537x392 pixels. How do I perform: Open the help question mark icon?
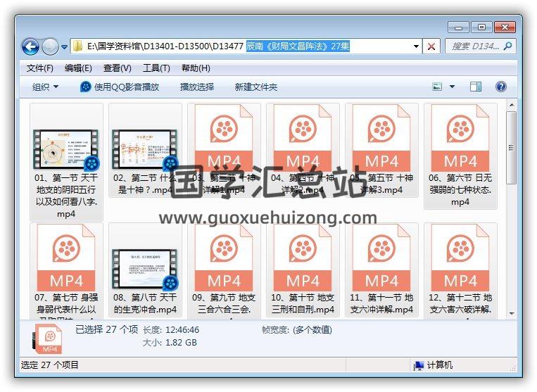(x=501, y=87)
